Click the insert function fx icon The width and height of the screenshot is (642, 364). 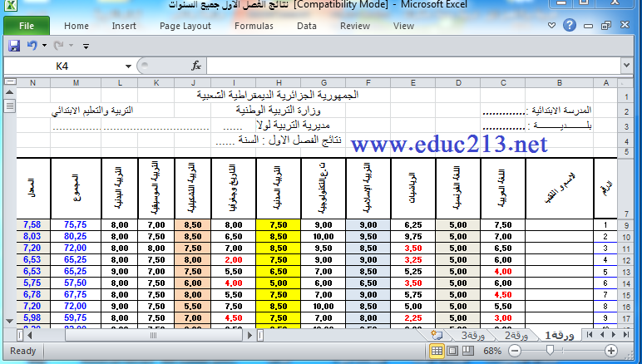click(196, 66)
